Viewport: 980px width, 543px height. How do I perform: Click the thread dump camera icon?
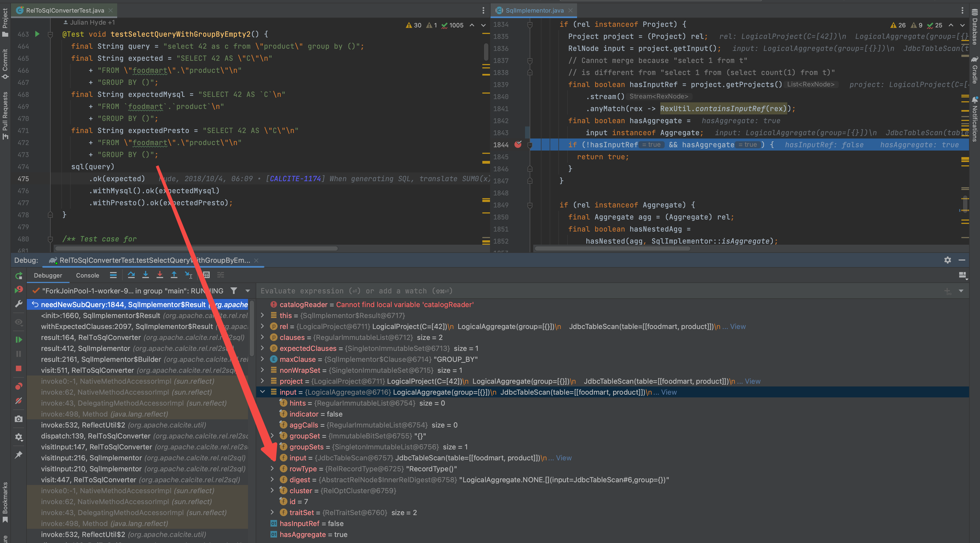pos(19,419)
